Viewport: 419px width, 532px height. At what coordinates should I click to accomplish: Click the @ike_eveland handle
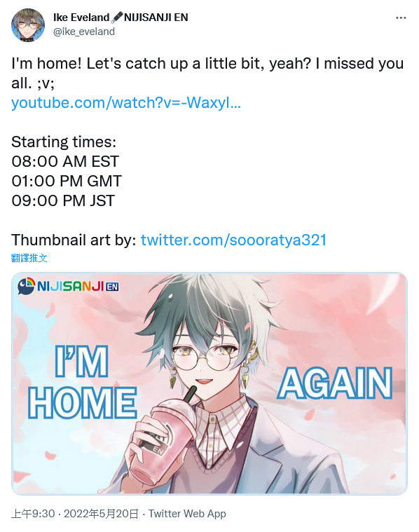(84, 32)
